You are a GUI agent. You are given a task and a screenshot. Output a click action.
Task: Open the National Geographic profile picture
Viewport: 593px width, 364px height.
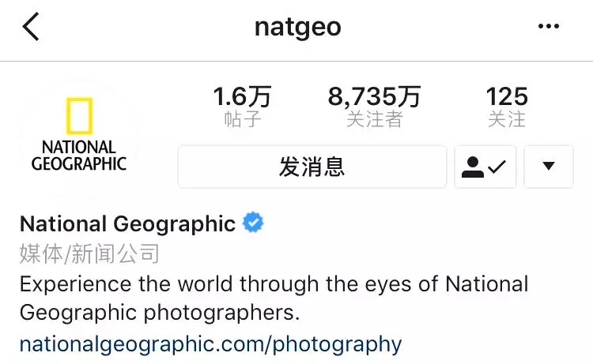(x=79, y=139)
